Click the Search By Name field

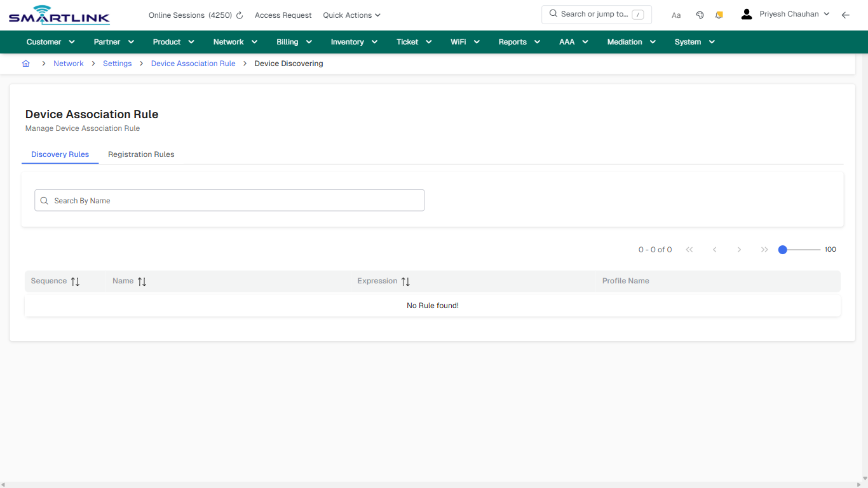[229, 200]
